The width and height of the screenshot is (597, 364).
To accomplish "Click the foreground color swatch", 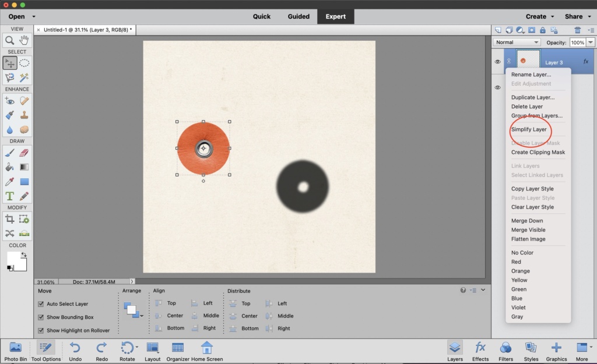I will tap(12, 258).
